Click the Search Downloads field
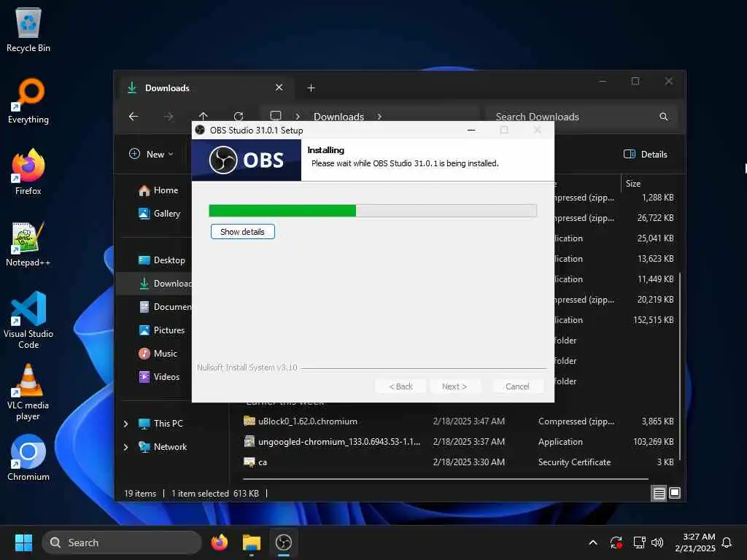This screenshot has height=560, width=747. point(581,117)
